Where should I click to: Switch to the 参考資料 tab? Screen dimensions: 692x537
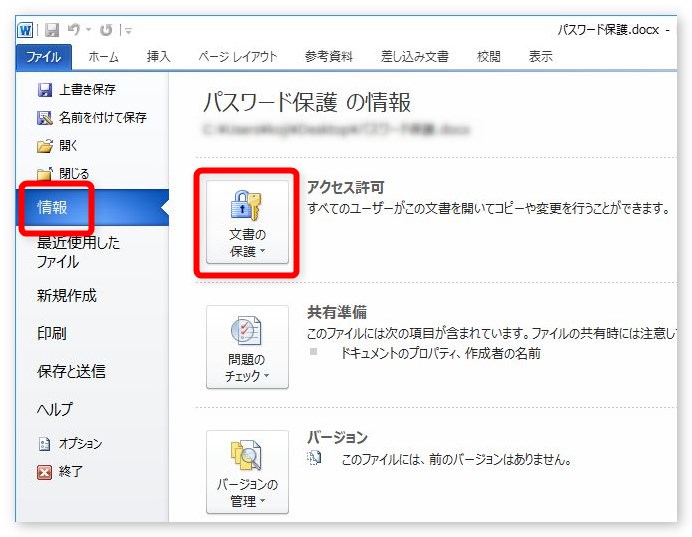click(329, 56)
